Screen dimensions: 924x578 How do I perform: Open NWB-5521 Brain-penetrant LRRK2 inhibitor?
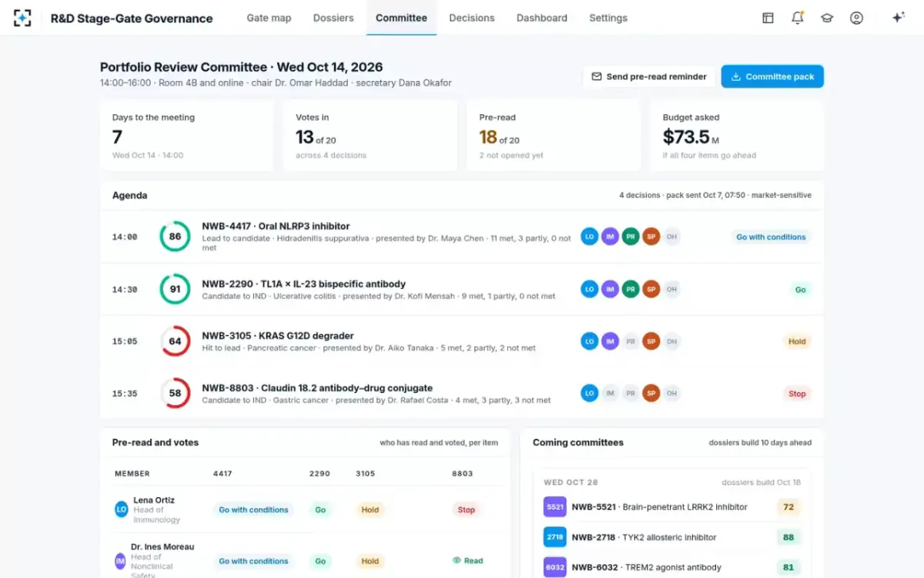(671, 507)
